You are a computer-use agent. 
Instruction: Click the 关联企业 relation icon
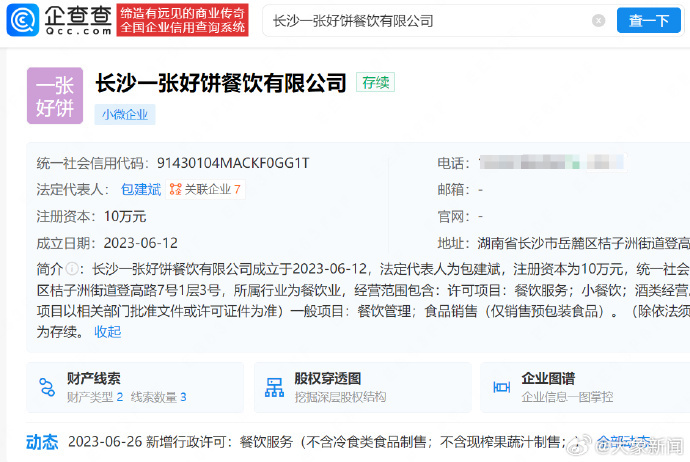point(176,190)
